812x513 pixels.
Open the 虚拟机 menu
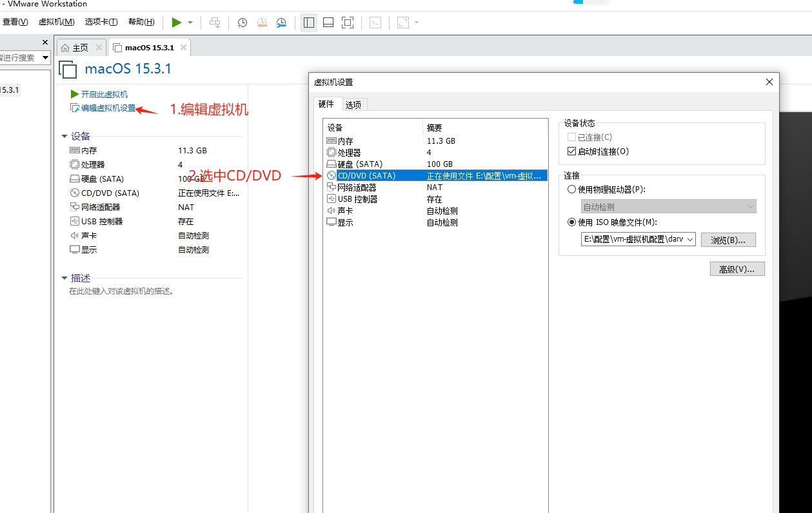[57, 21]
